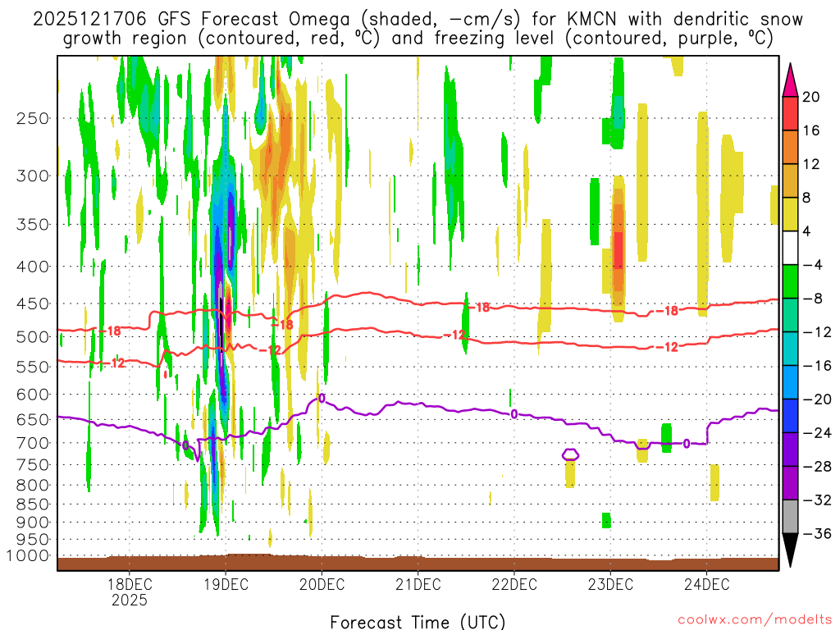Select the white colorbar segment between -4 and 4
840x630 pixels.
click(791, 248)
